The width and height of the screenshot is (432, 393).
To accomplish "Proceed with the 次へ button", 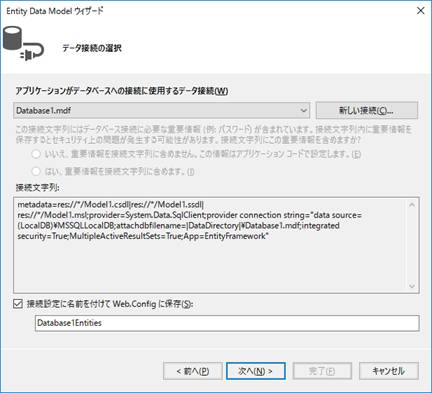I will coord(256,371).
